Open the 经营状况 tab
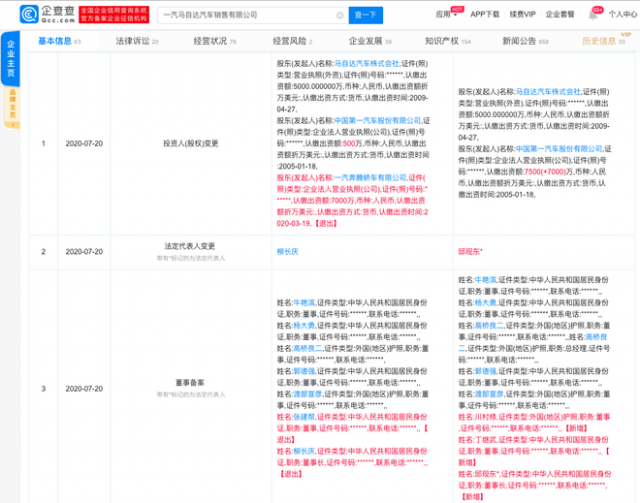The image size is (640, 503). (215, 41)
